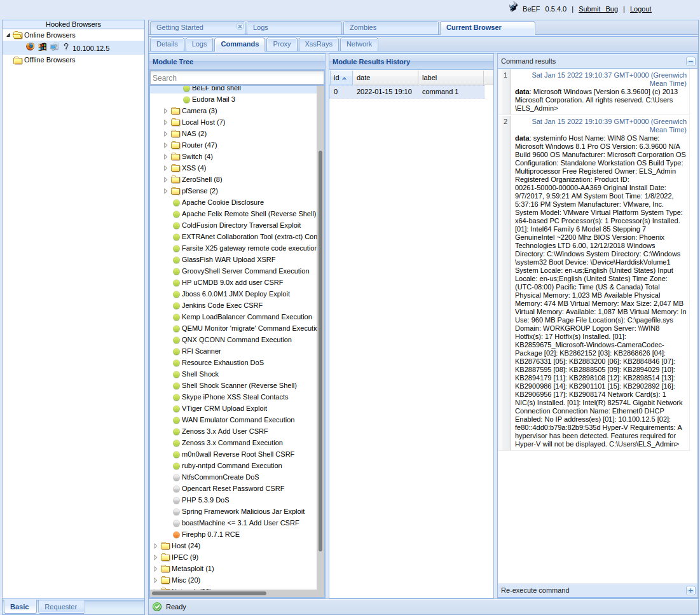
Task: Click the green dot beside Eudora Mail 3
Action: [x=187, y=100]
